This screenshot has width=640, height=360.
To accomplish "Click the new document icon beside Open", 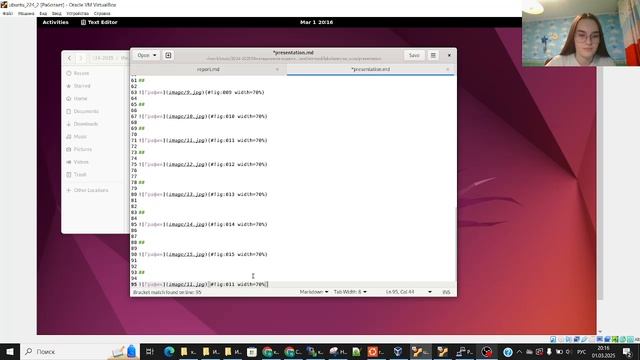I will 168,55.
